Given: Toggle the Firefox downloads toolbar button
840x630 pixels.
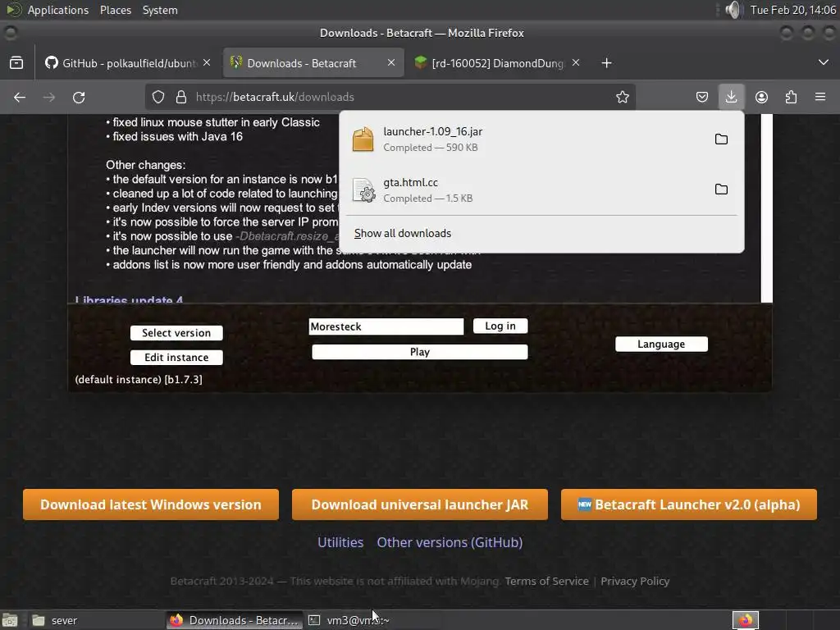Looking at the screenshot, I should 731,97.
